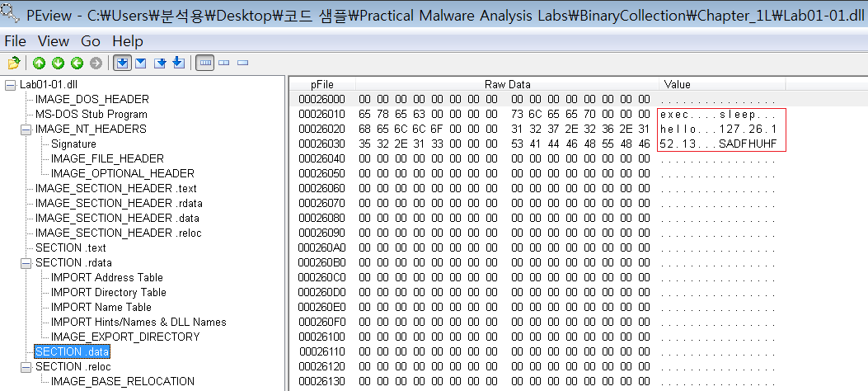Click the blue envelope-shaped triangle toolbar icon

coord(141,64)
